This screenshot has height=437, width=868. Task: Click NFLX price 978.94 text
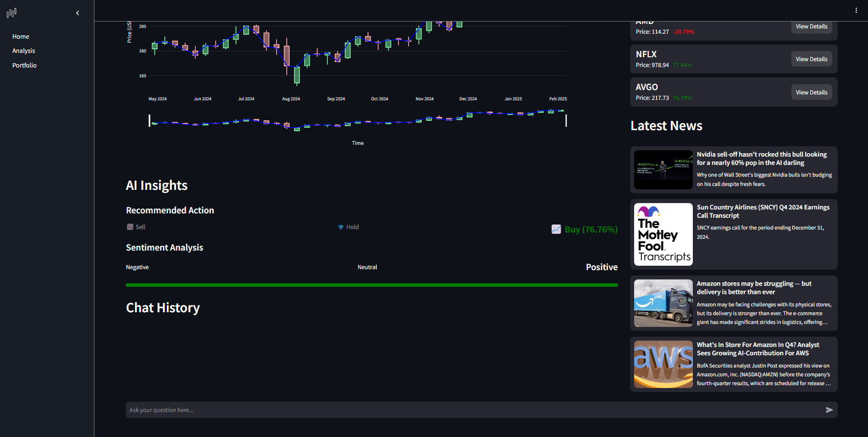tap(652, 65)
